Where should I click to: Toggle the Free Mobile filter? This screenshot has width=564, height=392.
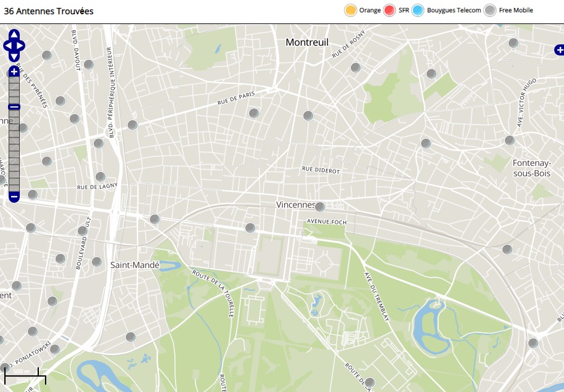click(489, 10)
